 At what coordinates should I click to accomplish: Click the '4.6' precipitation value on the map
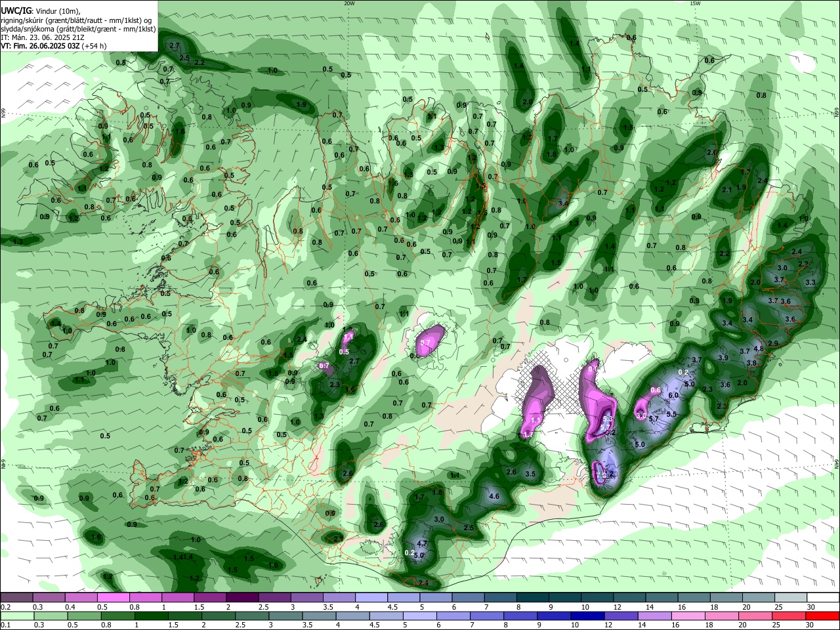(x=495, y=497)
